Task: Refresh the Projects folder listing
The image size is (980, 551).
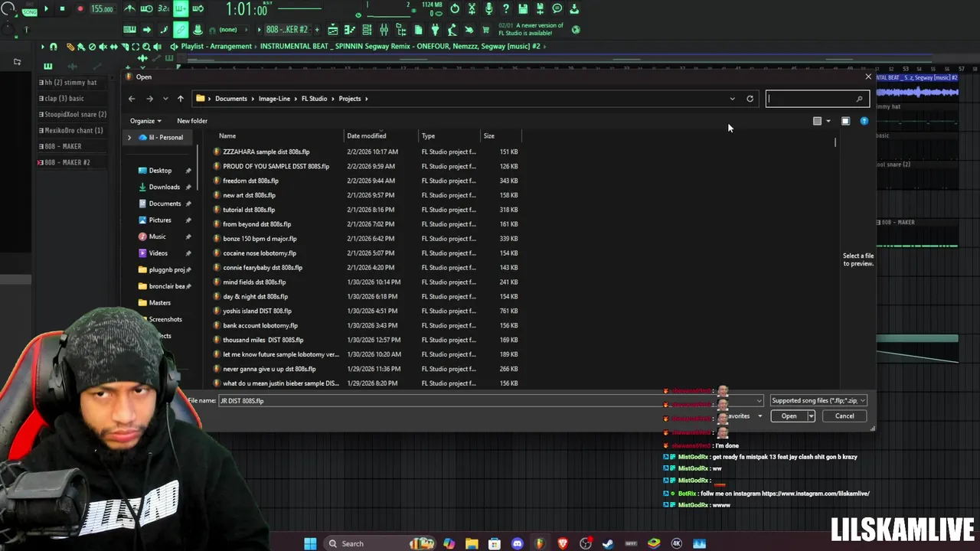Action: pyautogui.click(x=750, y=99)
